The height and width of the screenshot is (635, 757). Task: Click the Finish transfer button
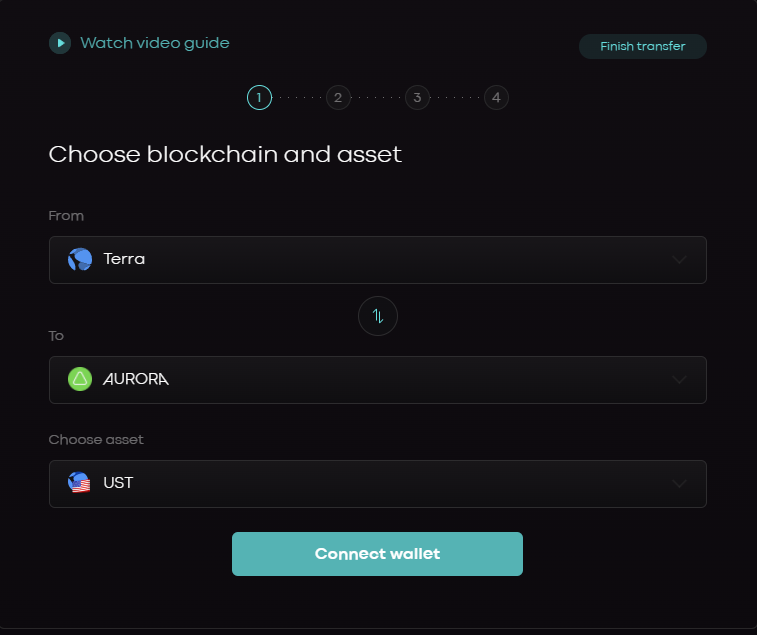643,47
